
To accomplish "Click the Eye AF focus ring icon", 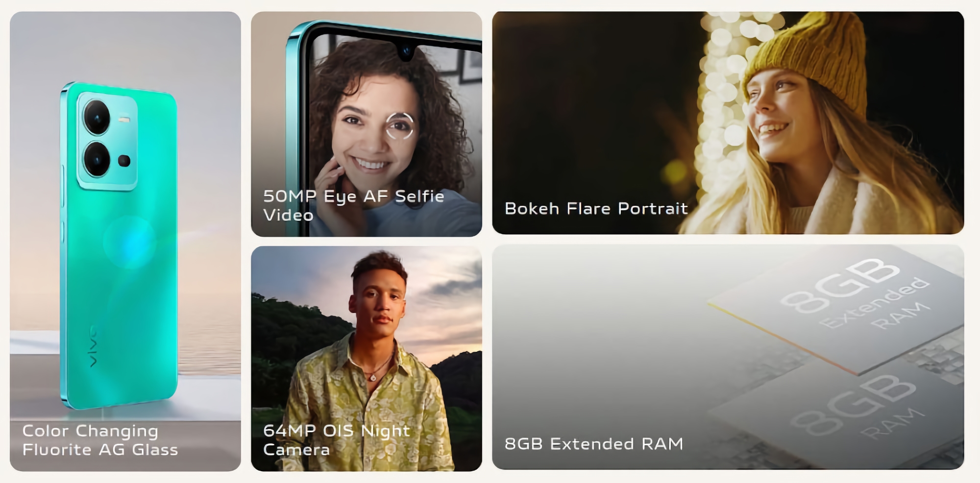I will click(x=399, y=126).
